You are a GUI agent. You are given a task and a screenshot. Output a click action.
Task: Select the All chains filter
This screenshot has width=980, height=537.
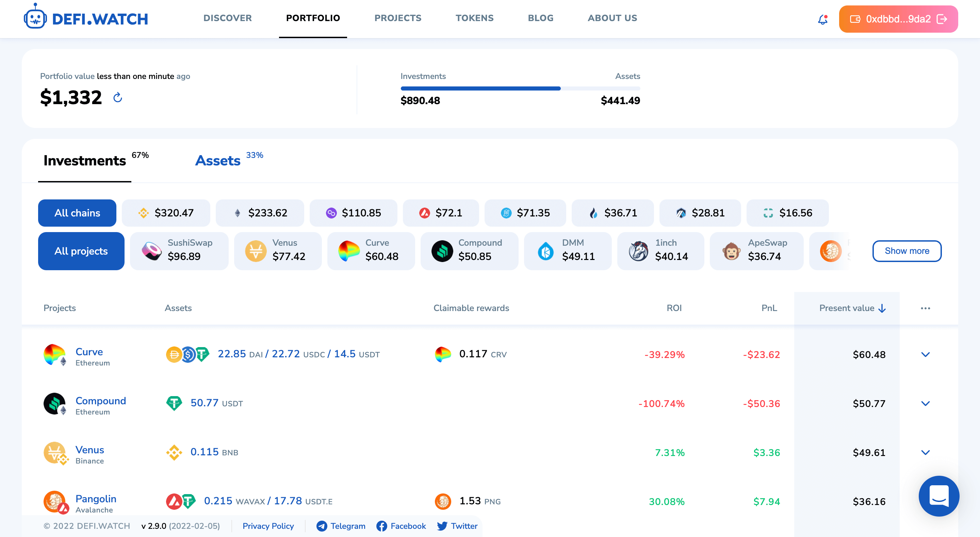(x=77, y=213)
